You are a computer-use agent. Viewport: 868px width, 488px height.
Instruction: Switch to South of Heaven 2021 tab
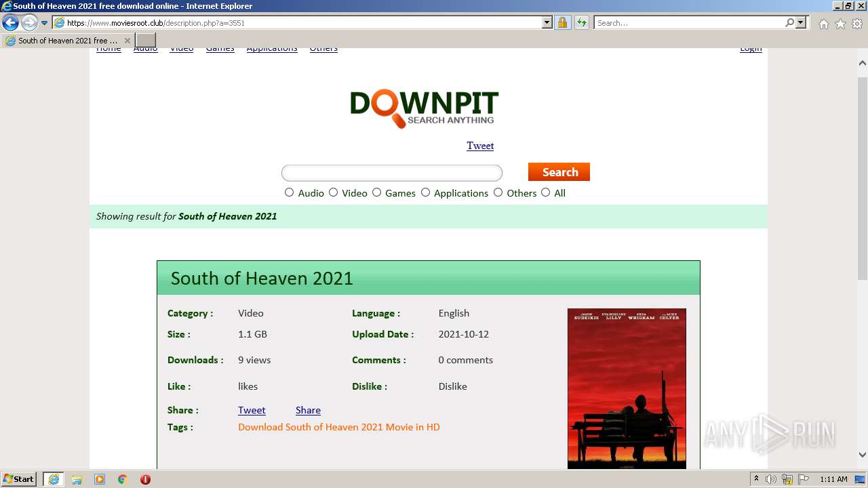pos(67,41)
